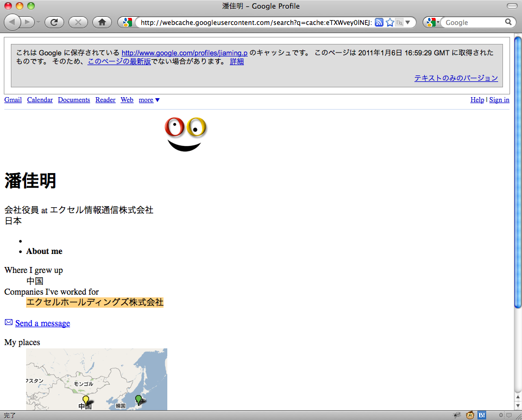This screenshot has width=522, height=420.
Task: Expand the 'more' dropdown menu
Action: pyautogui.click(x=149, y=100)
